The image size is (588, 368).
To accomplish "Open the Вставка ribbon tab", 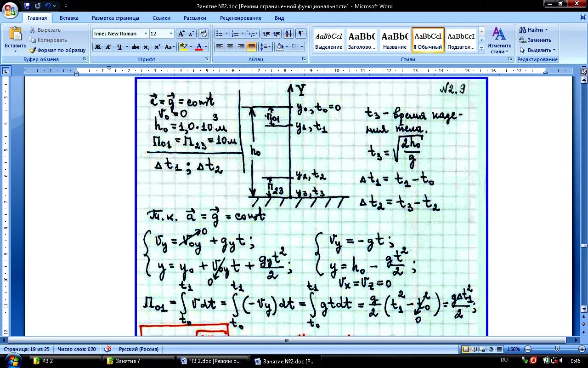I will pyautogui.click(x=69, y=18).
